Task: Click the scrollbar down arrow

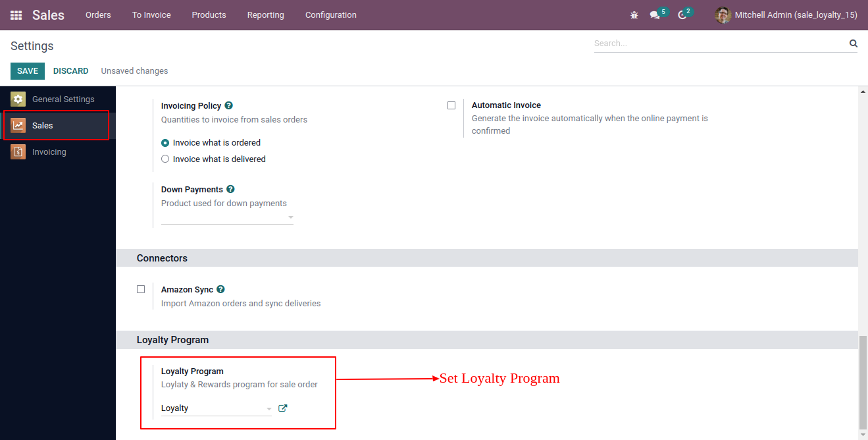Action: click(863, 435)
